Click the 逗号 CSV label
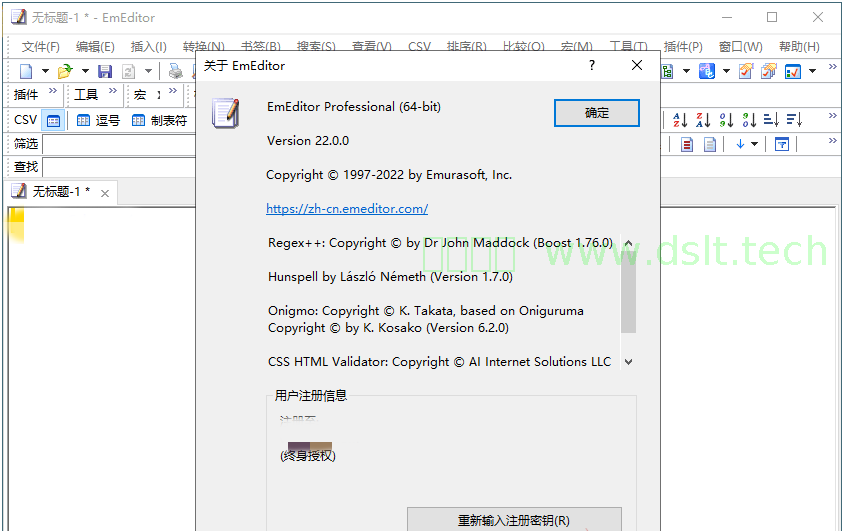This screenshot has width=842, height=531. click(x=108, y=121)
